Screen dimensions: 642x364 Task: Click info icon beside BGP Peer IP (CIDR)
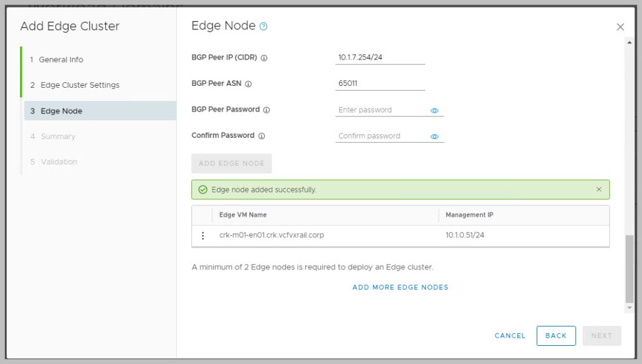point(264,58)
